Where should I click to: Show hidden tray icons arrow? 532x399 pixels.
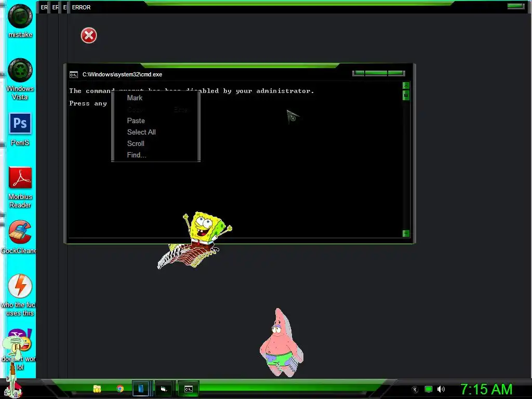[x=415, y=390]
